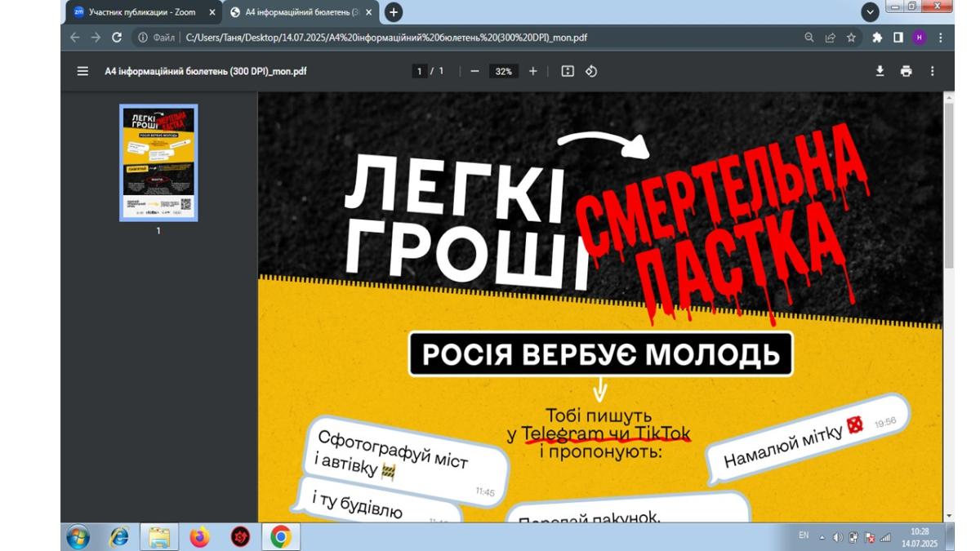Click the zoom in plus button
980x551 pixels.
click(x=533, y=71)
